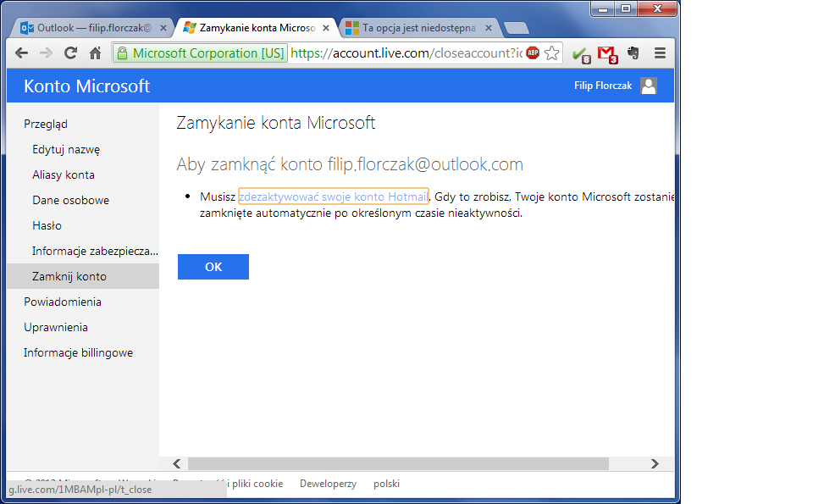Open the Adblock Plus ABP icon
Screen dimensions: 813x504
(x=533, y=53)
